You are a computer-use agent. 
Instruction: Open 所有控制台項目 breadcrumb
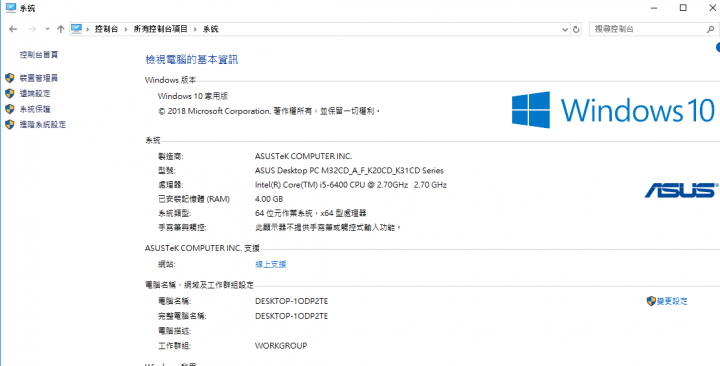coord(161,29)
